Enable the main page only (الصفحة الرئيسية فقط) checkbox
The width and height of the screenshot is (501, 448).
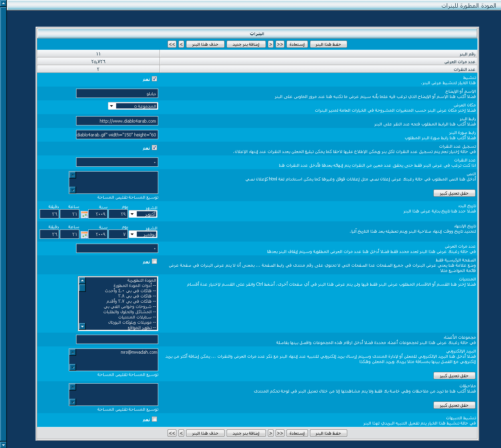coord(154,261)
